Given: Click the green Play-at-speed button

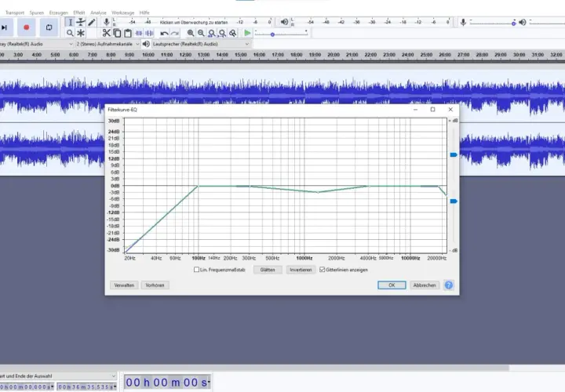Looking at the screenshot, I should click(247, 33).
